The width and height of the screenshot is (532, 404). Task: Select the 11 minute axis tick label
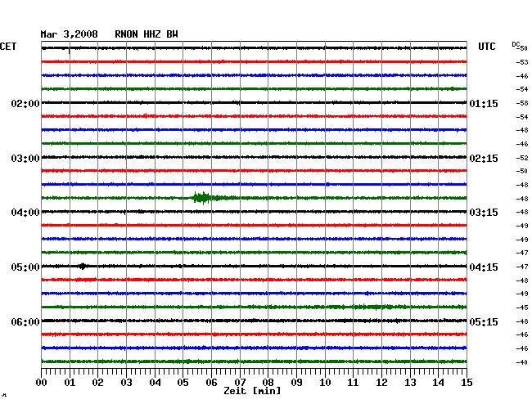tap(353, 382)
